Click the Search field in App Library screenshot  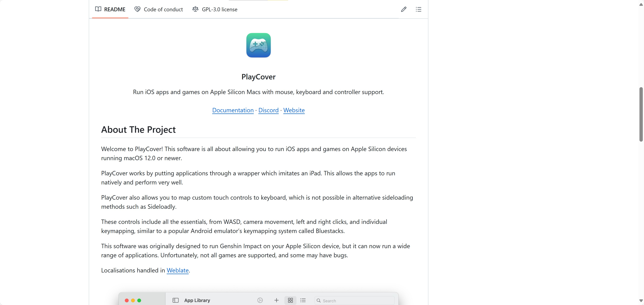354,300
